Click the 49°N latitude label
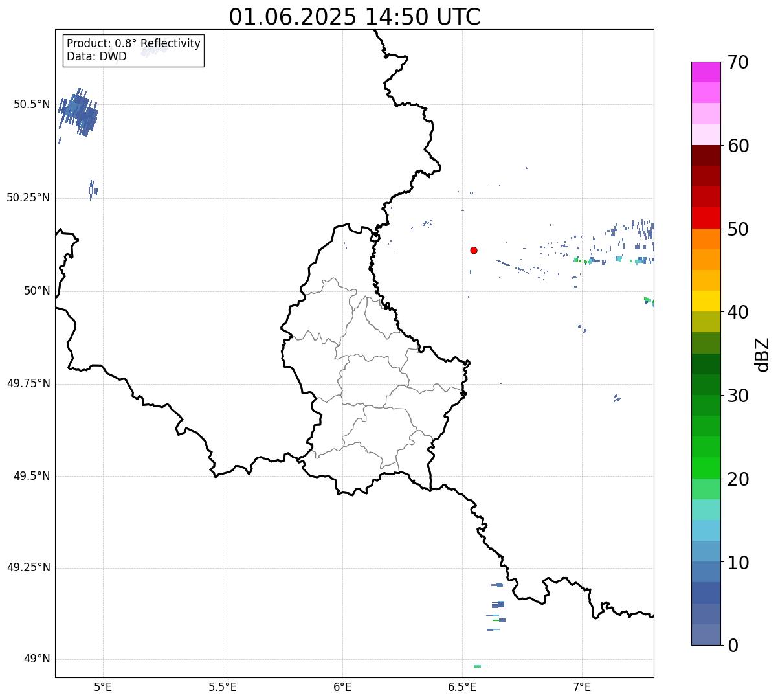Screen dimensions: 778x700 37,659
